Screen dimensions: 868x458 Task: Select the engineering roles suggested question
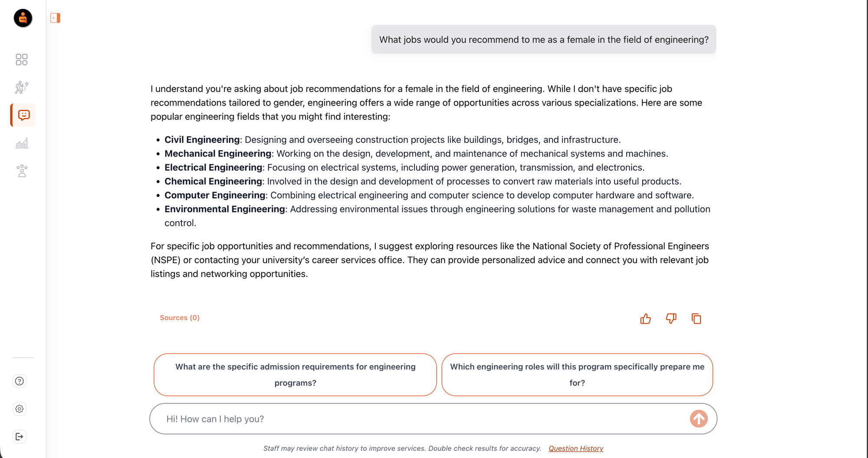click(x=577, y=374)
